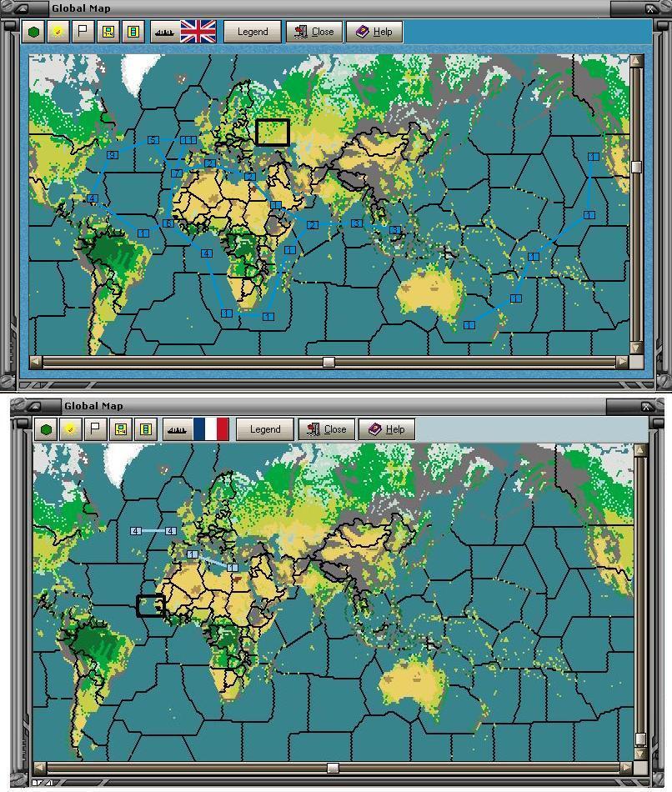Close the British Global Map via Close button

(314, 32)
